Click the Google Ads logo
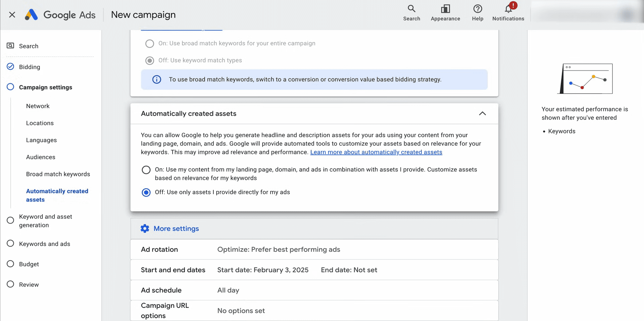Viewport: 644px width, 321px height. [60, 15]
